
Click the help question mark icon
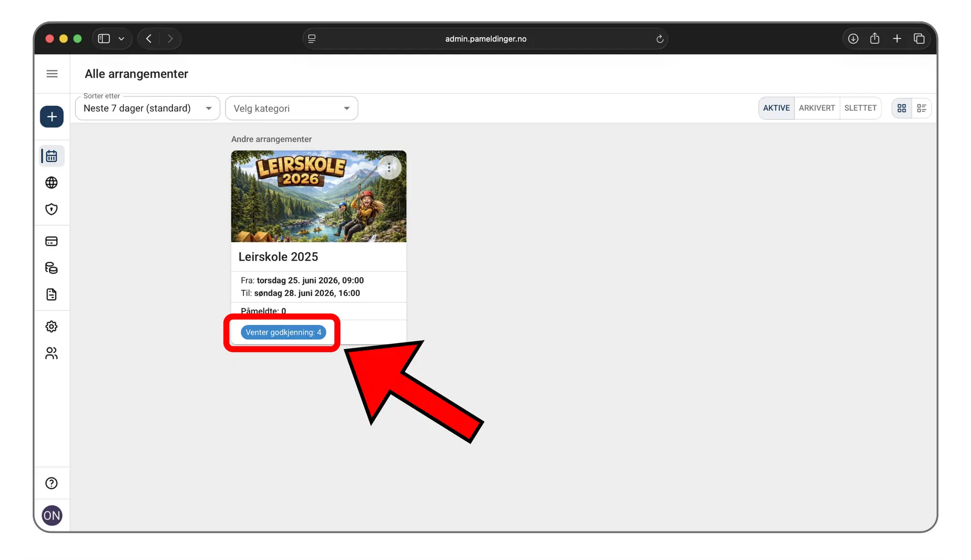[x=52, y=483]
